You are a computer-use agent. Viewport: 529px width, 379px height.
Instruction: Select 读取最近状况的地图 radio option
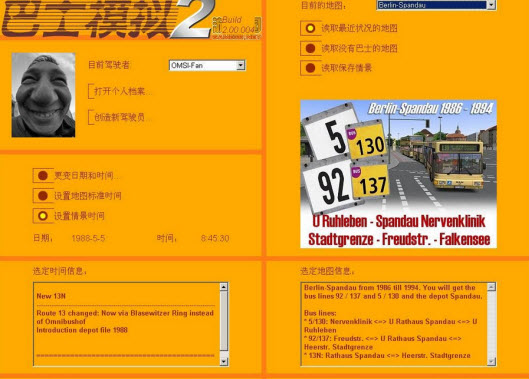pos(310,28)
